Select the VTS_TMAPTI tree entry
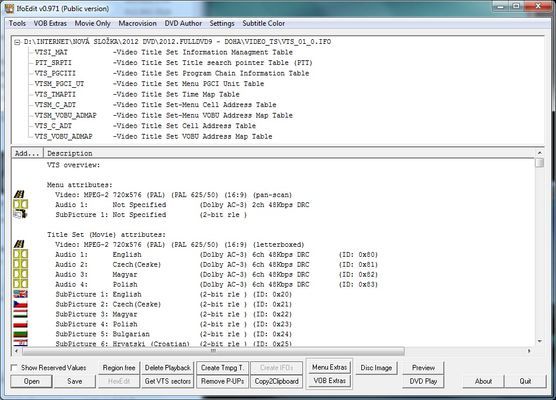The height and width of the screenshot is (400, 556). click(x=55, y=94)
